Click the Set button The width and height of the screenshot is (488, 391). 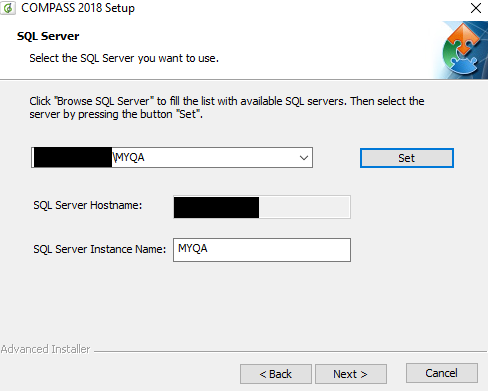coord(407,158)
